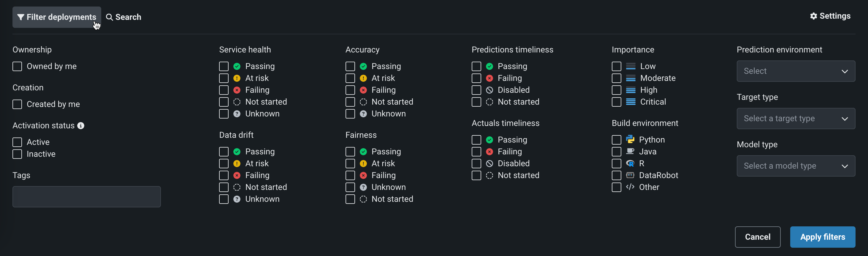Open the Search tab

tap(124, 17)
